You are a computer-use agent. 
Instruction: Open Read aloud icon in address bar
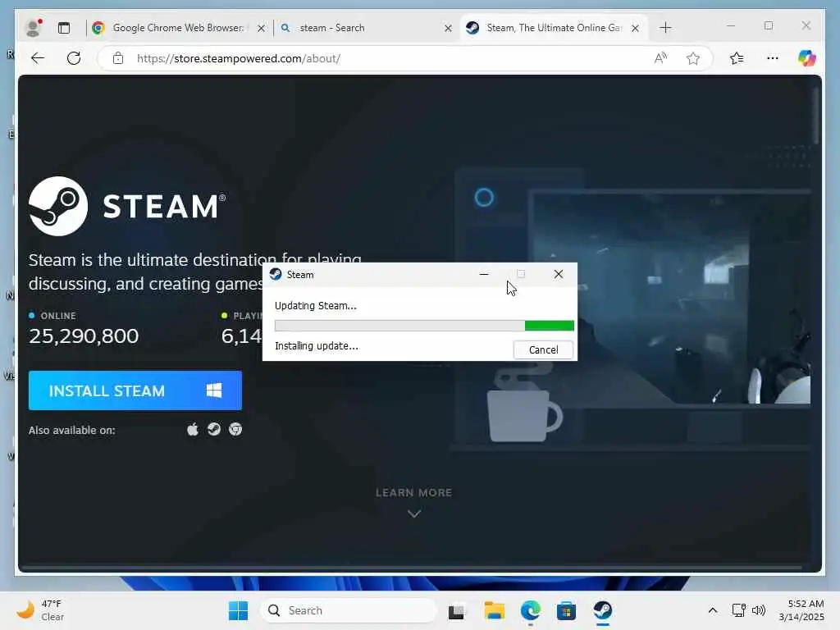coord(660,58)
